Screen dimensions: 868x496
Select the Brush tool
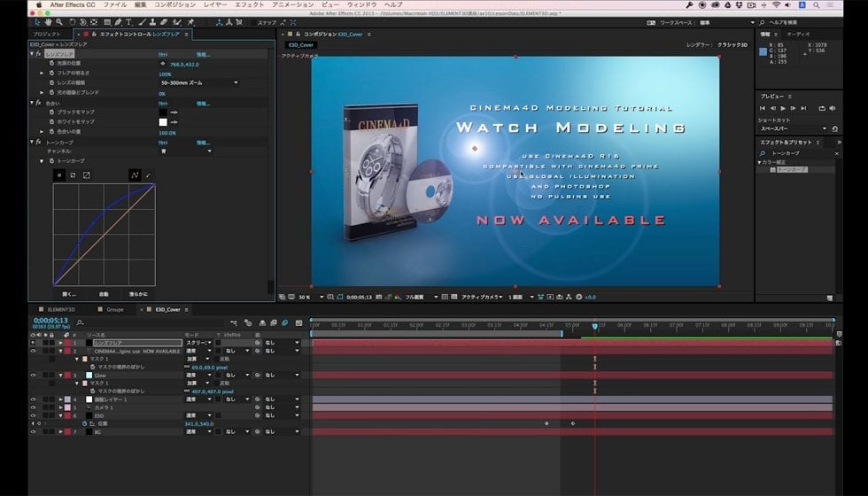(143, 22)
